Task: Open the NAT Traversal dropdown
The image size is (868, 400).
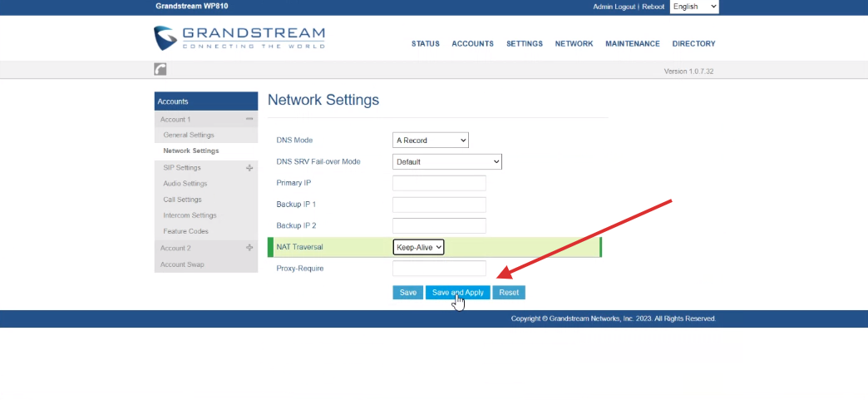Action: (418, 247)
